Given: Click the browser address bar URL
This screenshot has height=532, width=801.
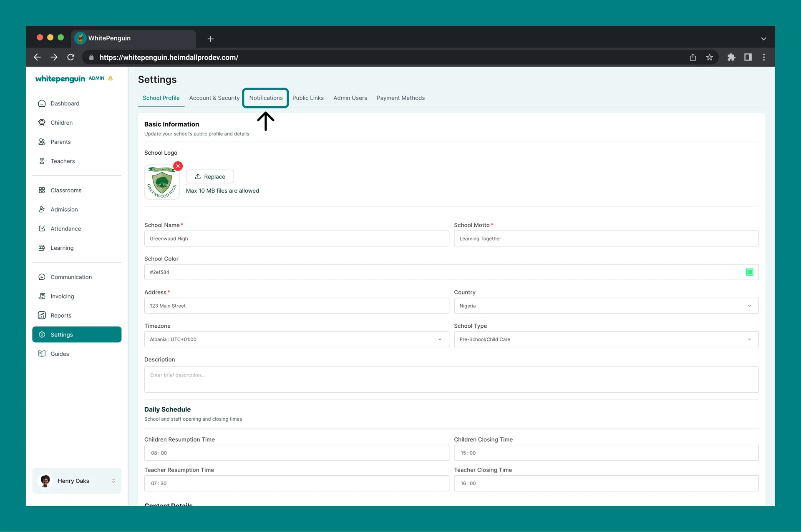Looking at the screenshot, I should point(169,58).
